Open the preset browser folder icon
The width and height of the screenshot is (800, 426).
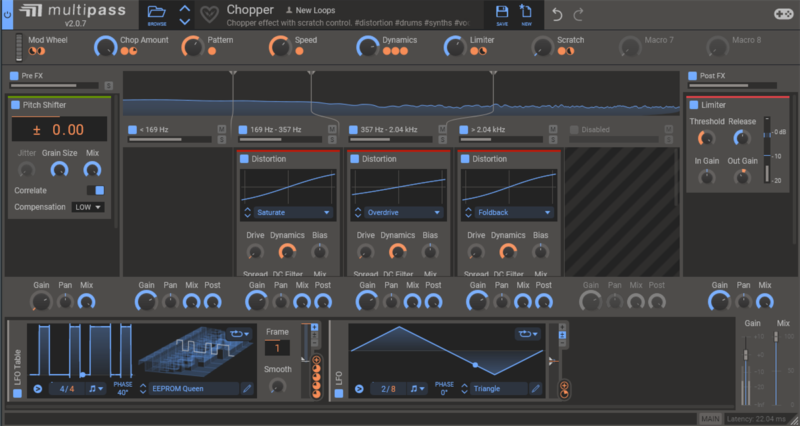pyautogui.click(x=157, y=12)
